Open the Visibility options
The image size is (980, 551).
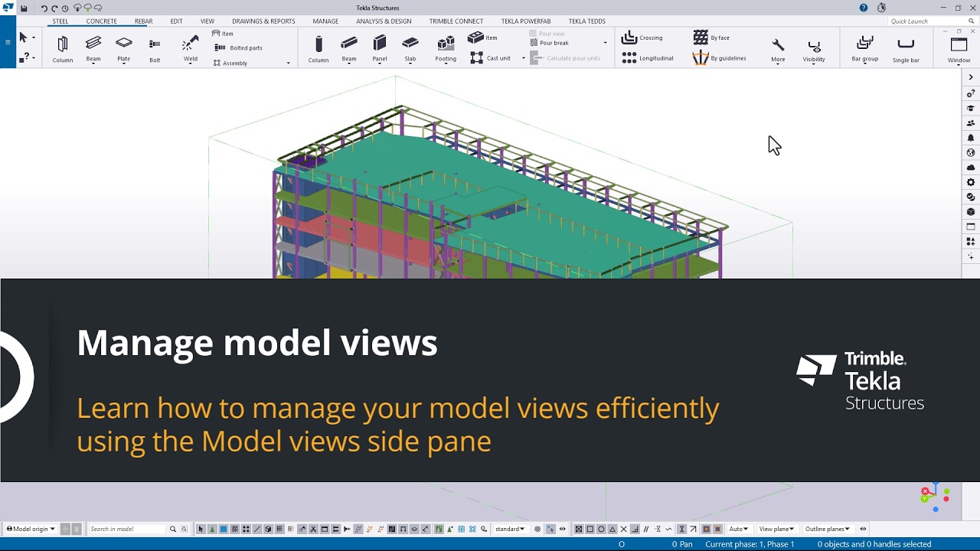[814, 51]
